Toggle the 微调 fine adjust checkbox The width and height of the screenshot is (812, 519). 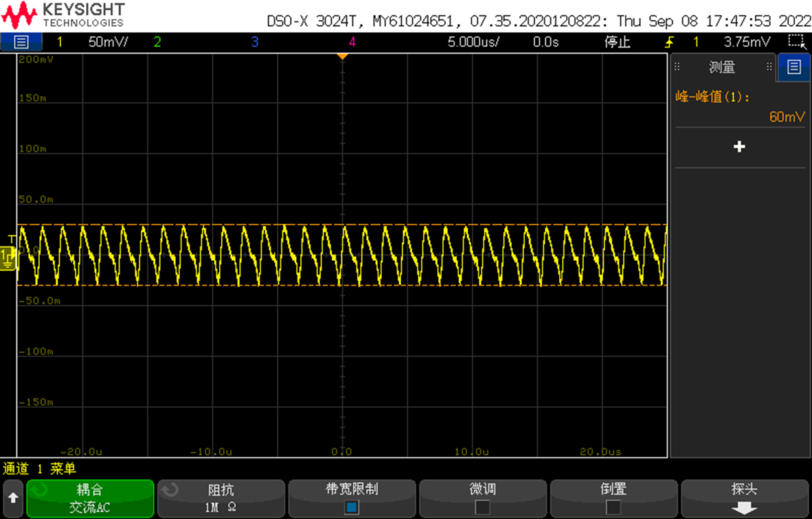click(483, 507)
